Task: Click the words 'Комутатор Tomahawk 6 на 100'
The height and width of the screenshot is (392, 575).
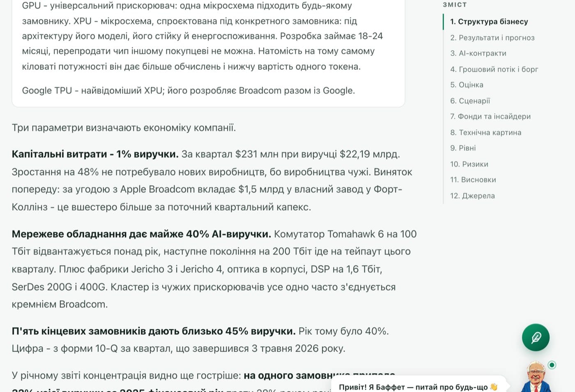Action: coord(345,234)
